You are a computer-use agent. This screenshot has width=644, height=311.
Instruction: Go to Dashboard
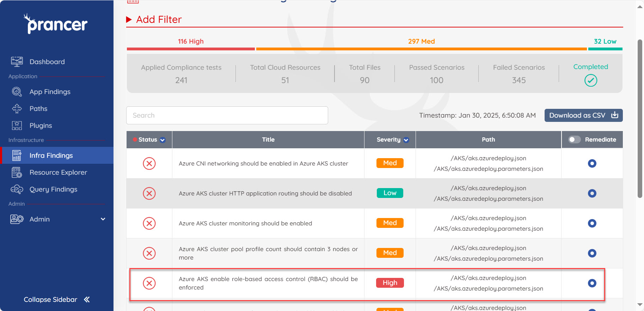[x=47, y=62]
